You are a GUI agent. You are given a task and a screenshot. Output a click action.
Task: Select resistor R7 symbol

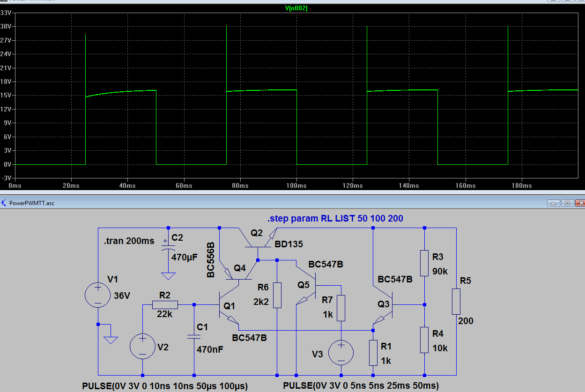341,308
